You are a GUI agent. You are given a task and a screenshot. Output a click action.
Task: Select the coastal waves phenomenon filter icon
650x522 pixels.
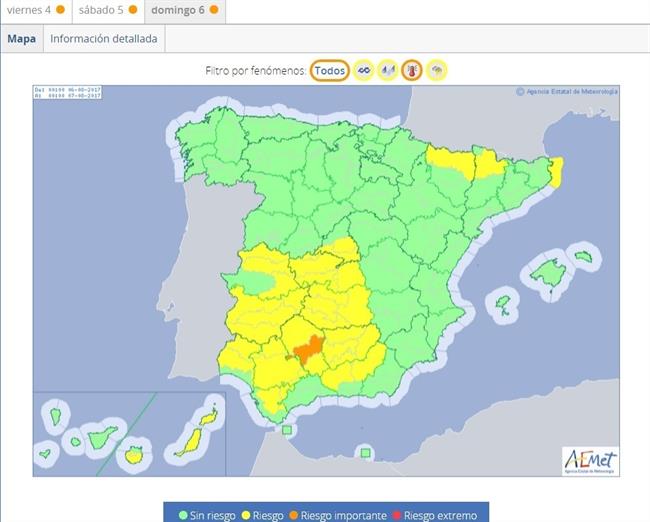pyautogui.click(x=364, y=70)
